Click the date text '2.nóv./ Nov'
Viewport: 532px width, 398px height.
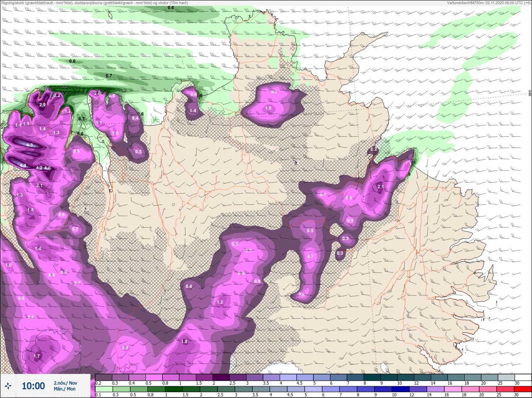(x=65, y=383)
